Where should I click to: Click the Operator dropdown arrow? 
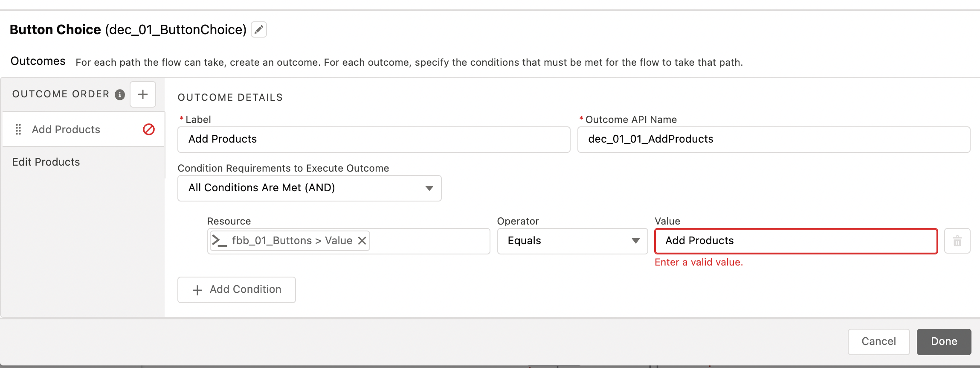[x=635, y=241]
